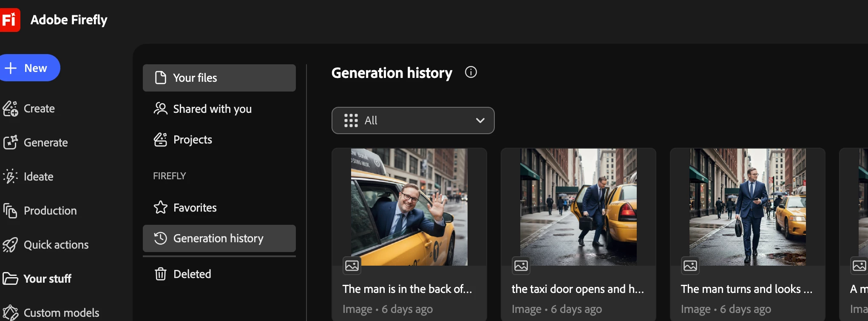
Task: Click the Your files document icon
Action: click(161, 77)
